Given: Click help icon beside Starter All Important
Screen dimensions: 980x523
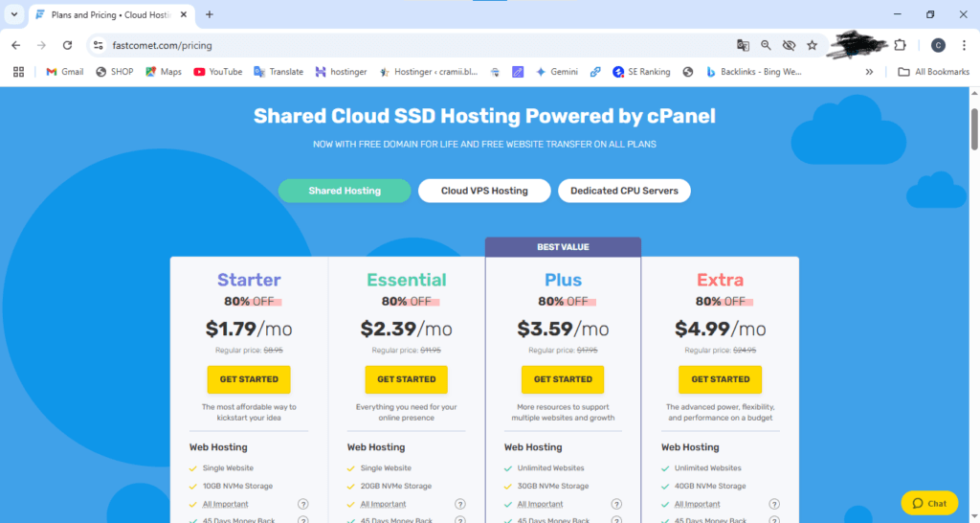Looking at the screenshot, I should click(x=303, y=504).
